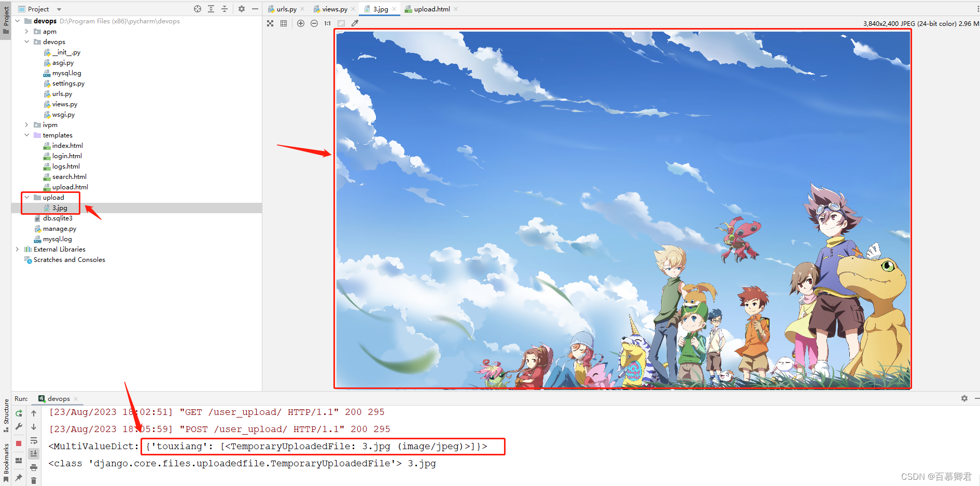Select Scratches and Consoles node

tap(69, 260)
